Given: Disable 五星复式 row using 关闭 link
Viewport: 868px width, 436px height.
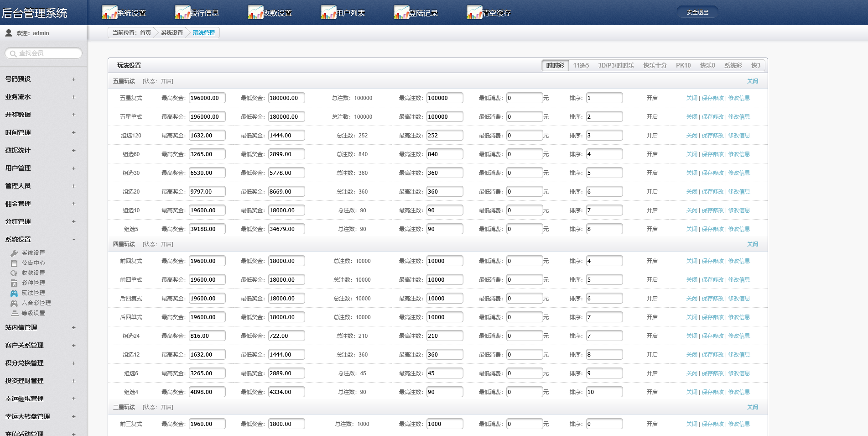Looking at the screenshot, I should point(691,98).
